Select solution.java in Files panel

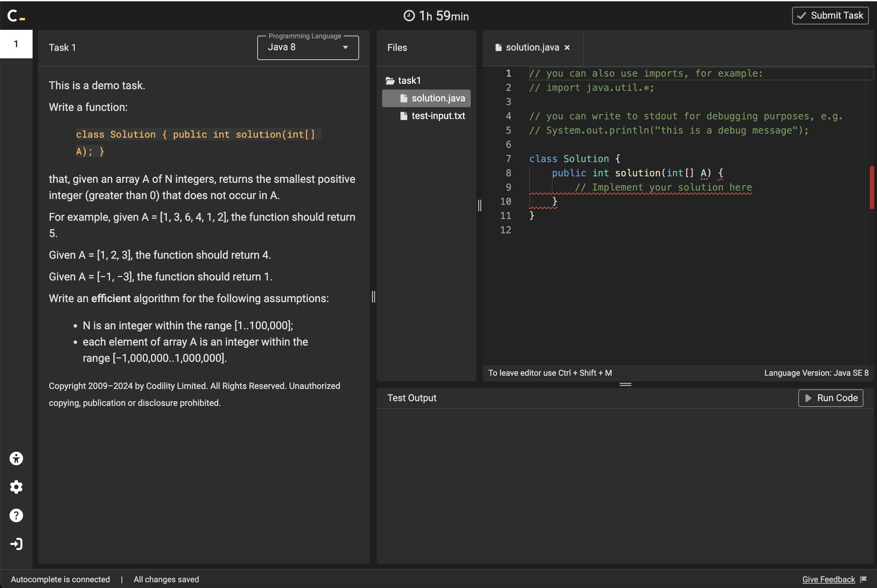[437, 98]
